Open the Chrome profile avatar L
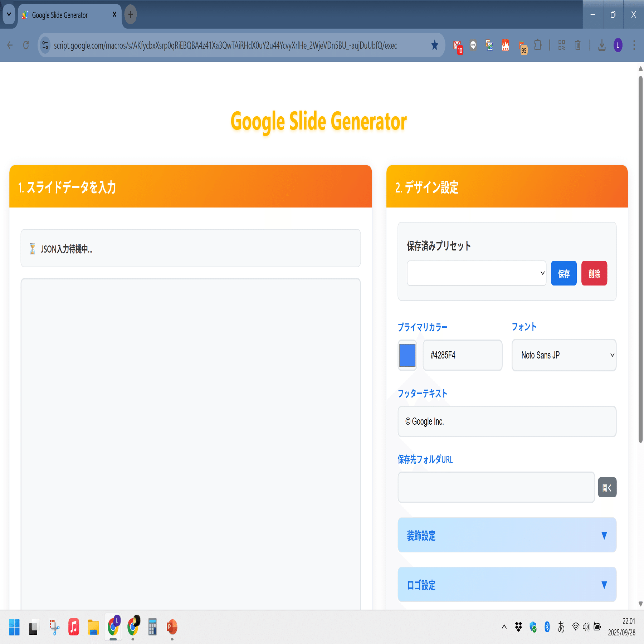 point(618,45)
